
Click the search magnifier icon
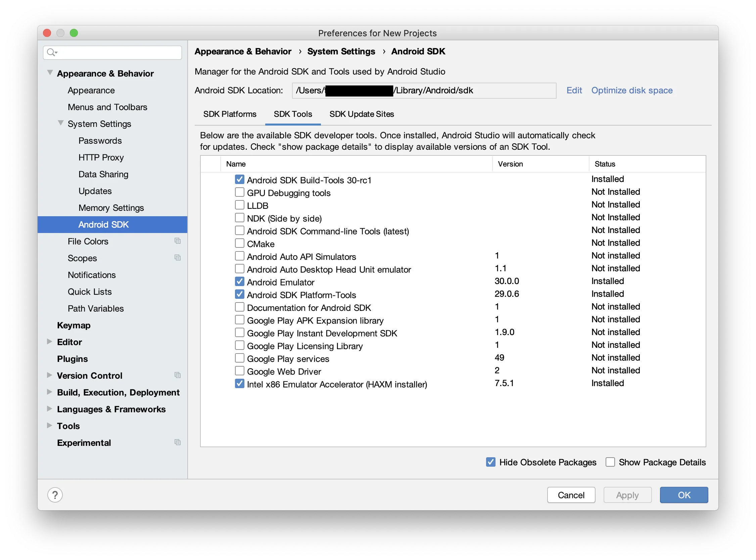point(51,52)
